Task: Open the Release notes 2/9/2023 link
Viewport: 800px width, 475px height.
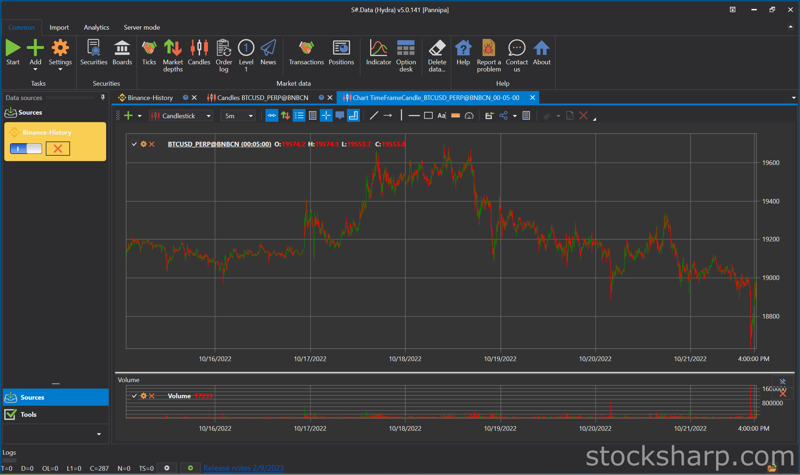Action: pos(243,468)
